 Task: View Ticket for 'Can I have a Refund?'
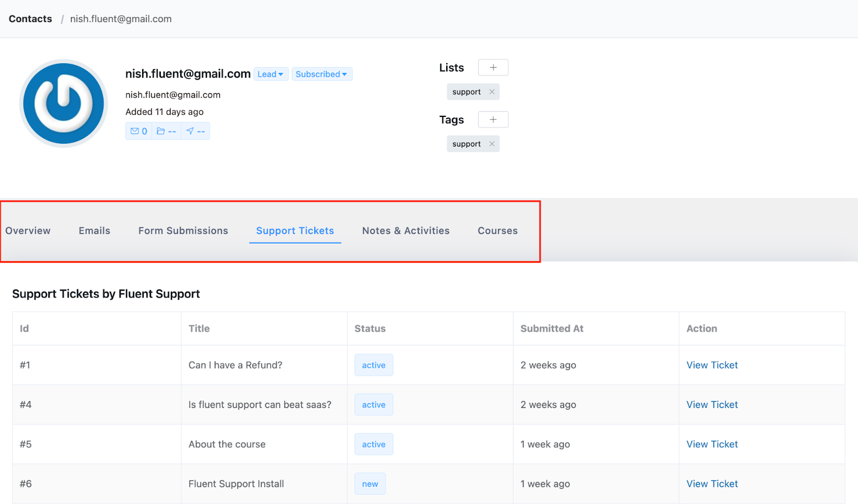click(712, 365)
